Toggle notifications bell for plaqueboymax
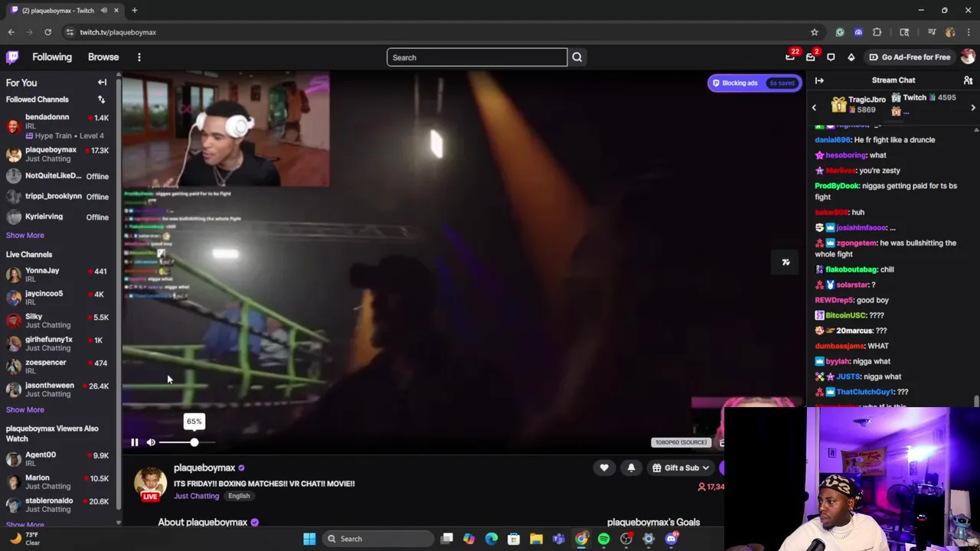This screenshot has height=551, width=980. click(x=631, y=468)
